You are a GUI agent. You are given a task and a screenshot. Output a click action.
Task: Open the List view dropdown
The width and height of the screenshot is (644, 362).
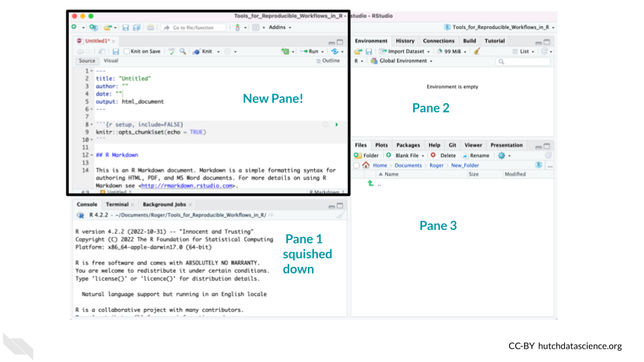[524, 52]
